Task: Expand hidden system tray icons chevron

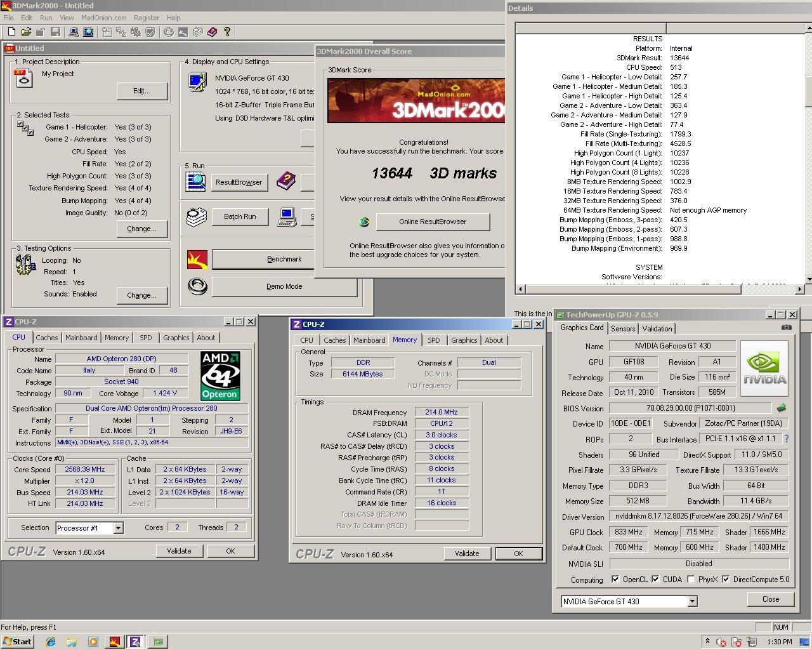Action: point(707,642)
